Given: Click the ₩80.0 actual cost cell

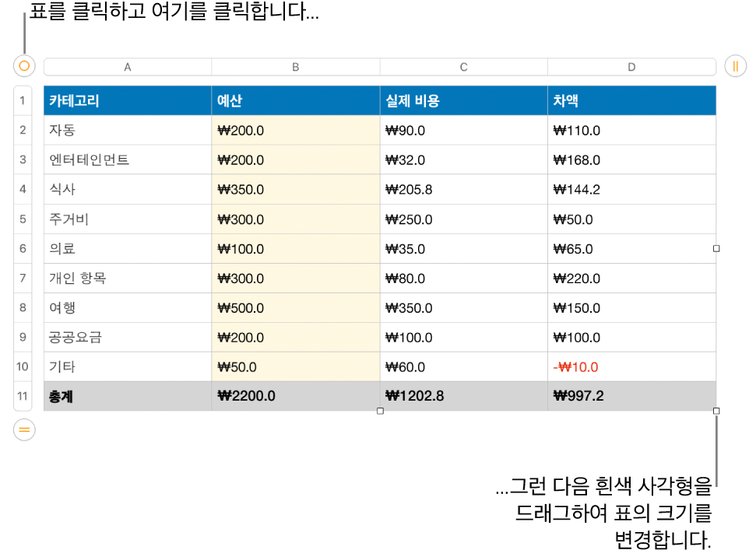Looking at the screenshot, I should click(x=464, y=278).
